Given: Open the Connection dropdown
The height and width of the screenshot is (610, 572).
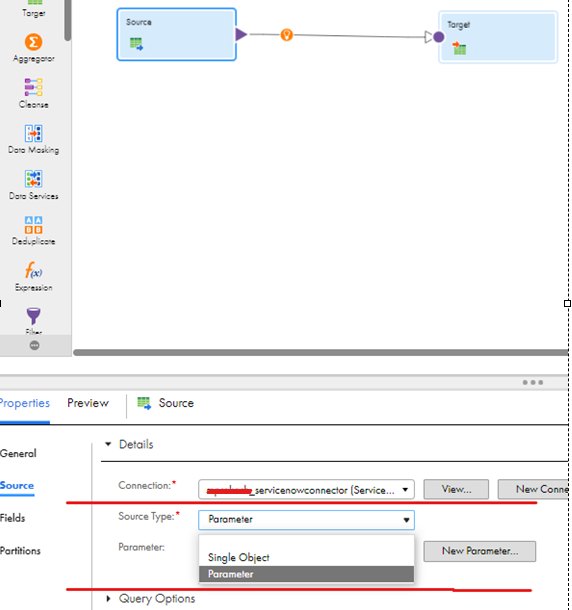Looking at the screenshot, I should tap(306, 489).
